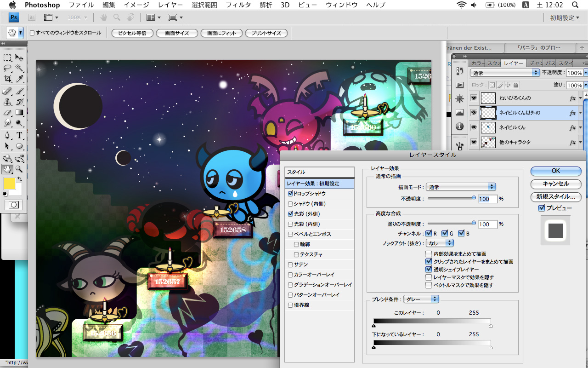Enable the サテン effect
Image resolution: width=588 pixels, height=368 pixels.
290,264
